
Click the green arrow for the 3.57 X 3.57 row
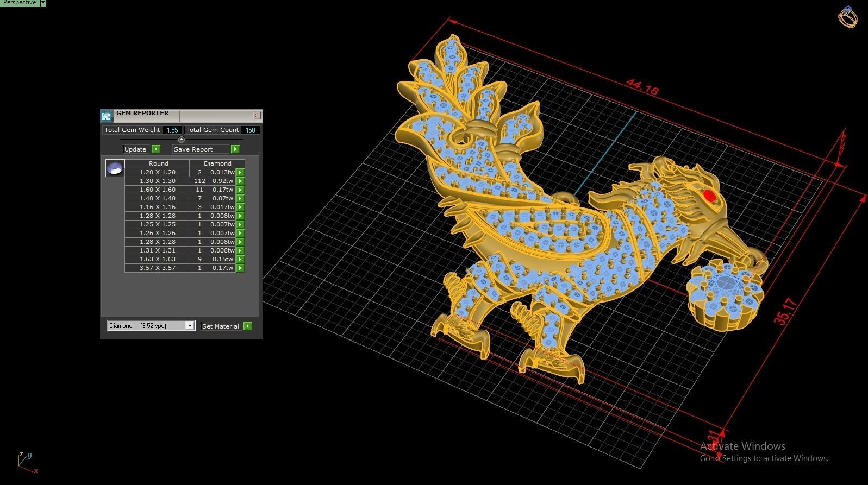[240, 268]
